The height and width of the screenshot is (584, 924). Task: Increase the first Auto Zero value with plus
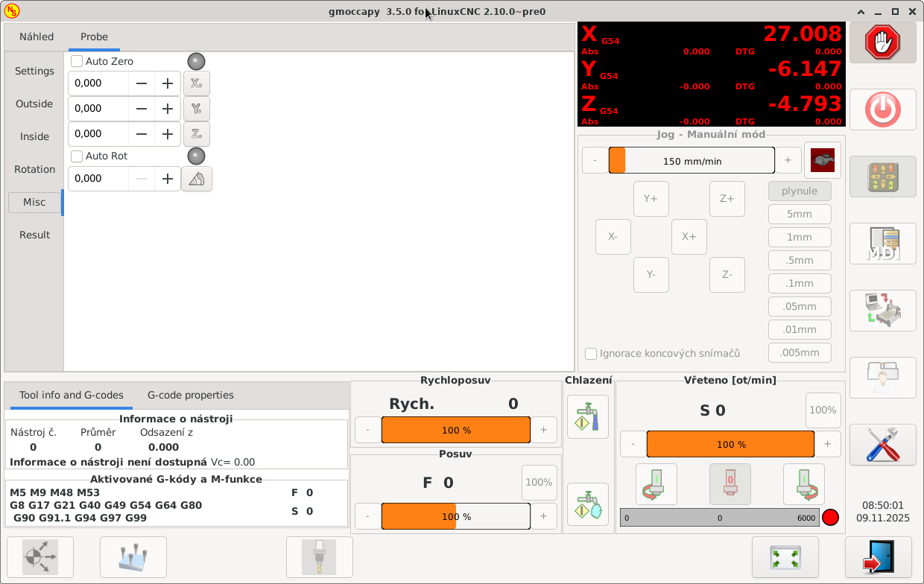click(168, 83)
